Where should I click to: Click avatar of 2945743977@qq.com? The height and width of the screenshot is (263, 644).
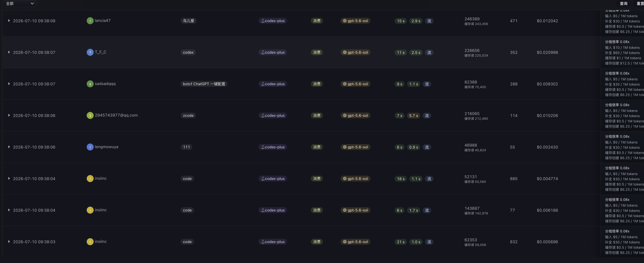[x=90, y=115]
